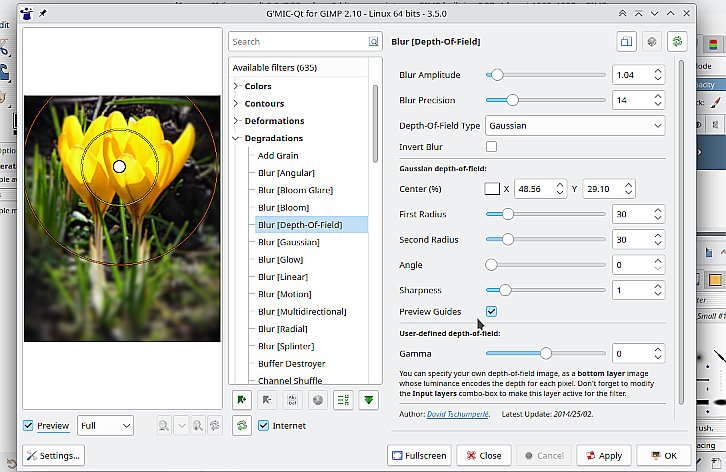Expand the Colors filter category
Image resolution: width=726 pixels, height=472 pixels.
point(236,86)
